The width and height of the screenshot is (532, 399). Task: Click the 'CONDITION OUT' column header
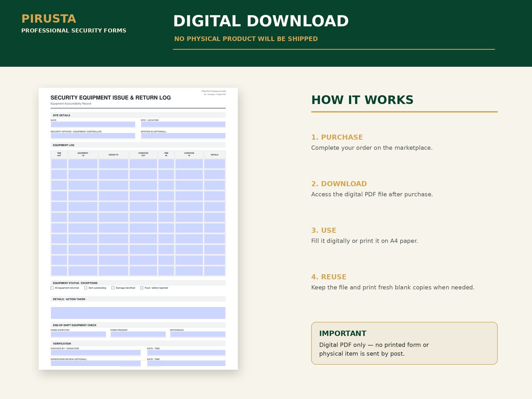tap(143, 154)
